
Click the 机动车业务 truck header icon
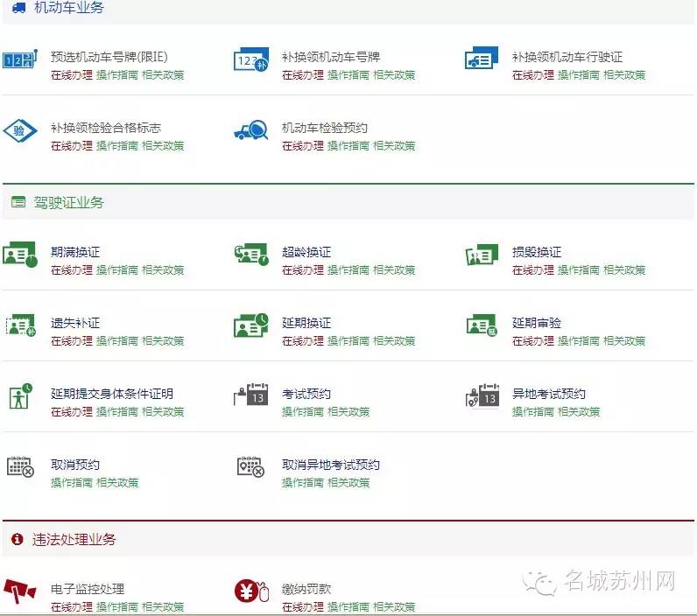click(18, 7)
